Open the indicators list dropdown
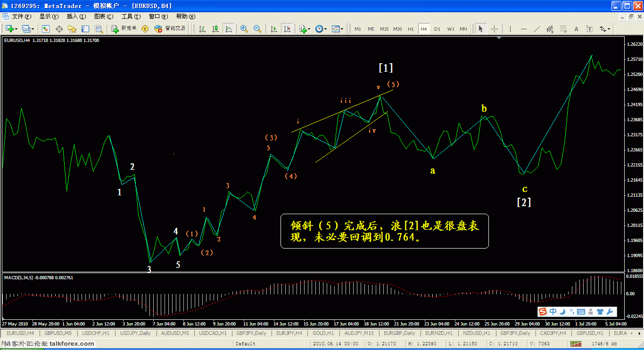The width and height of the screenshot is (644, 350). click(x=305, y=29)
